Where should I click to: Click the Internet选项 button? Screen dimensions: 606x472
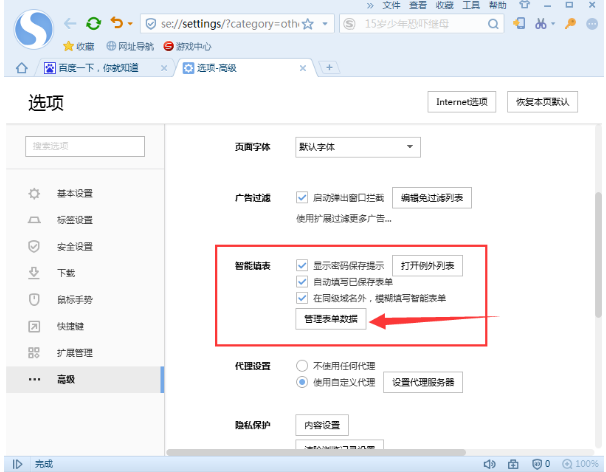(x=461, y=102)
